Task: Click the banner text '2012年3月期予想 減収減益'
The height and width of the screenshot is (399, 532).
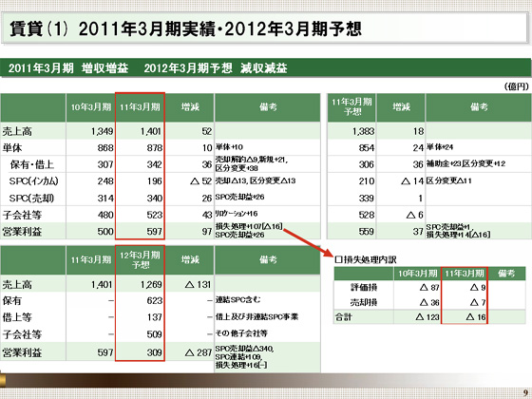Action: point(216,68)
